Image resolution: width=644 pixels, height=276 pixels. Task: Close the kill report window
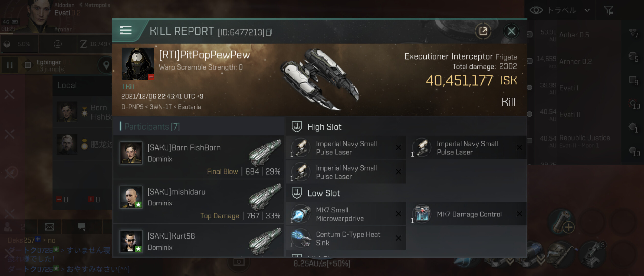tap(511, 31)
